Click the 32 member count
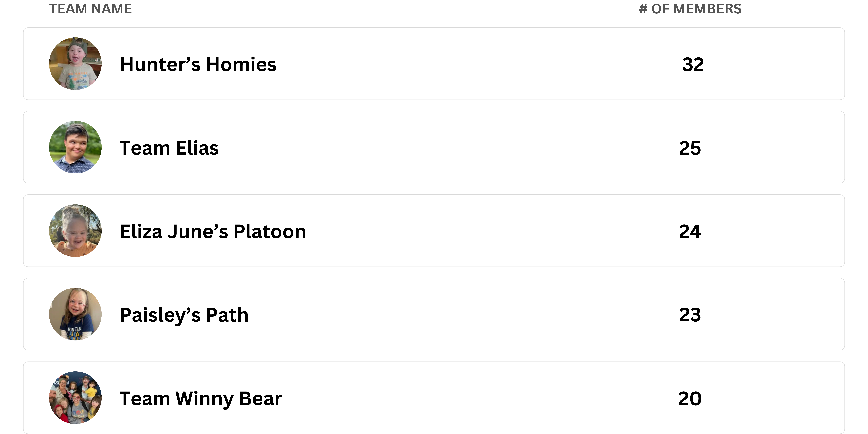868x434 pixels. coord(693,64)
